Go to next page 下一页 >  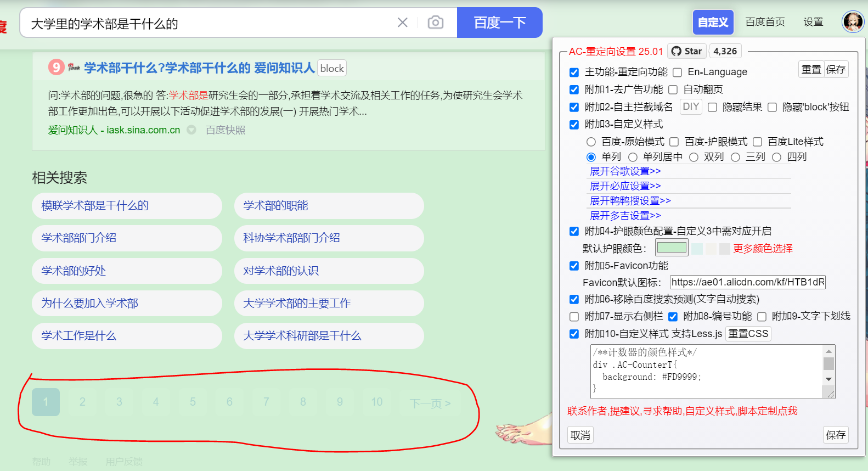431,403
